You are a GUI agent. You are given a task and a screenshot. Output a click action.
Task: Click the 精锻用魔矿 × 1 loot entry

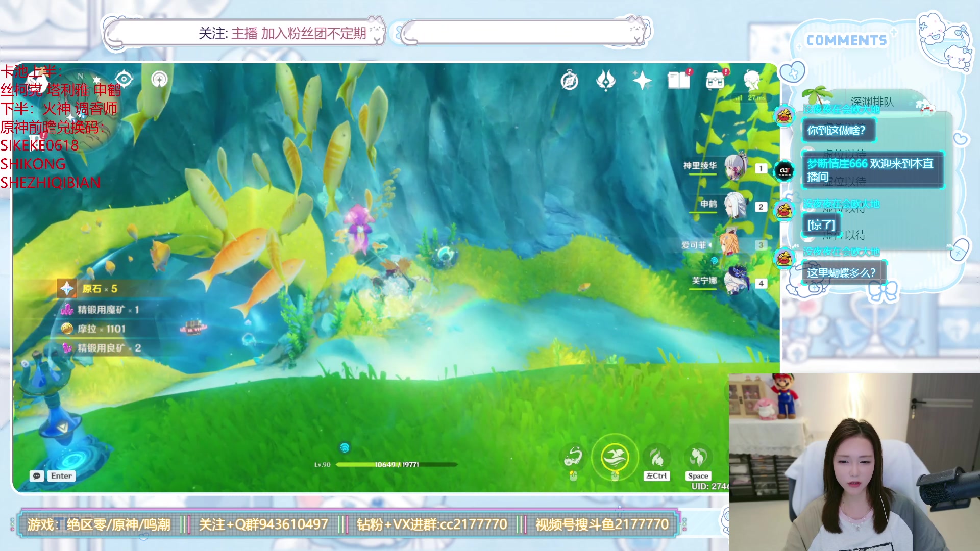(108, 310)
